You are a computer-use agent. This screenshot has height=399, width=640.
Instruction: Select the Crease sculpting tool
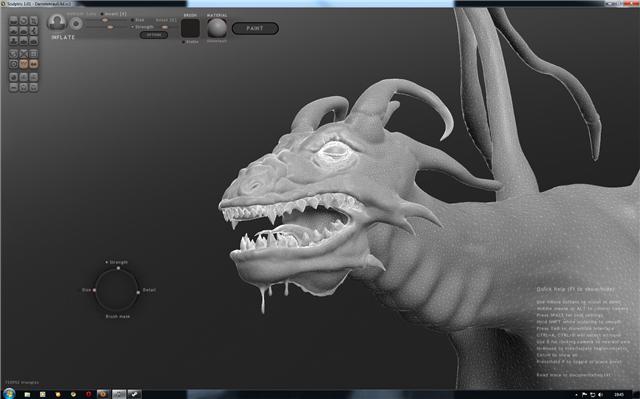click(13, 20)
